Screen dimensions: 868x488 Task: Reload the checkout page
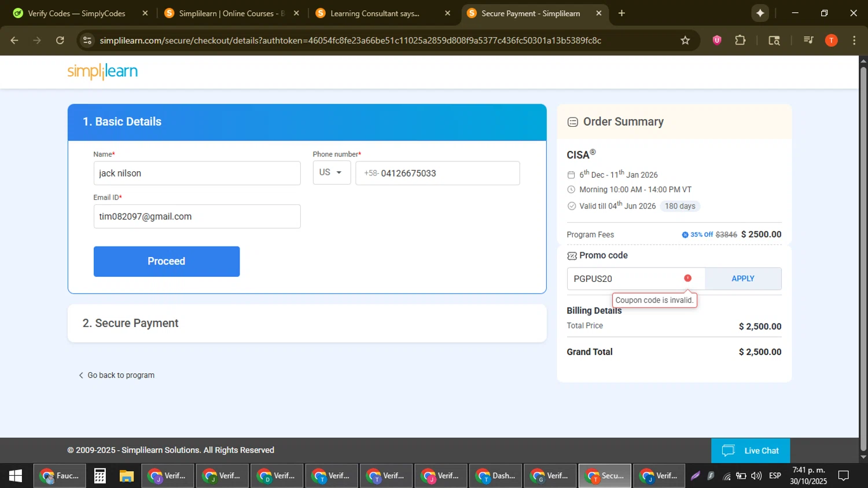tap(60, 40)
